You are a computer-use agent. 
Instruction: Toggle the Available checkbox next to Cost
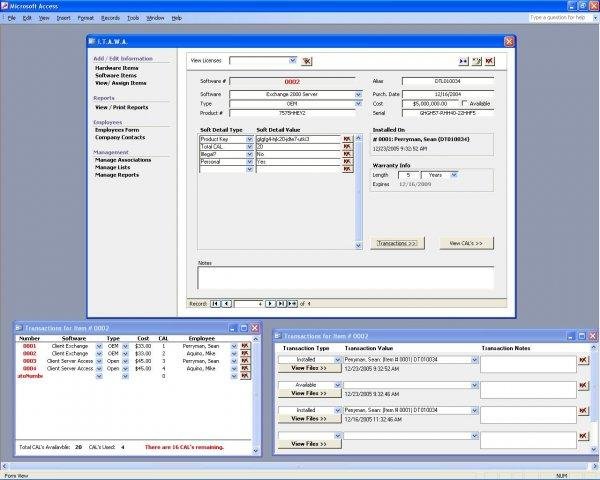pyautogui.click(x=465, y=103)
